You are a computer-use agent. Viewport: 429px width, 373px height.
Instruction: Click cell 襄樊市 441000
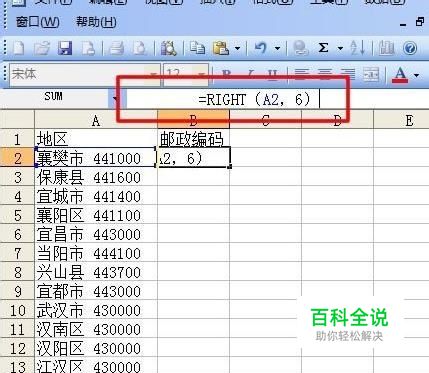(x=96, y=157)
